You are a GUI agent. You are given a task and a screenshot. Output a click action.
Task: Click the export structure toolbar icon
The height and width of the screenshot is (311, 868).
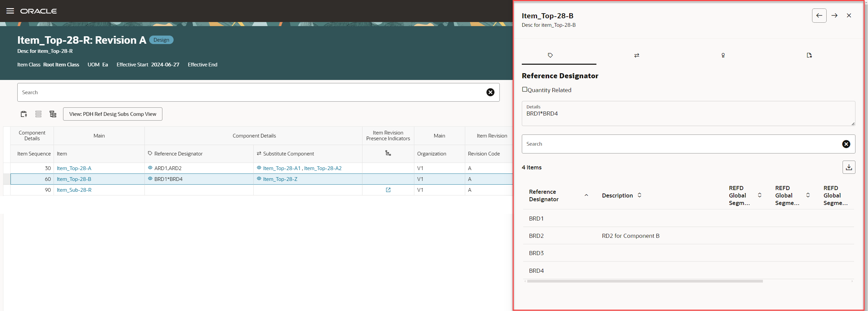tap(24, 114)
